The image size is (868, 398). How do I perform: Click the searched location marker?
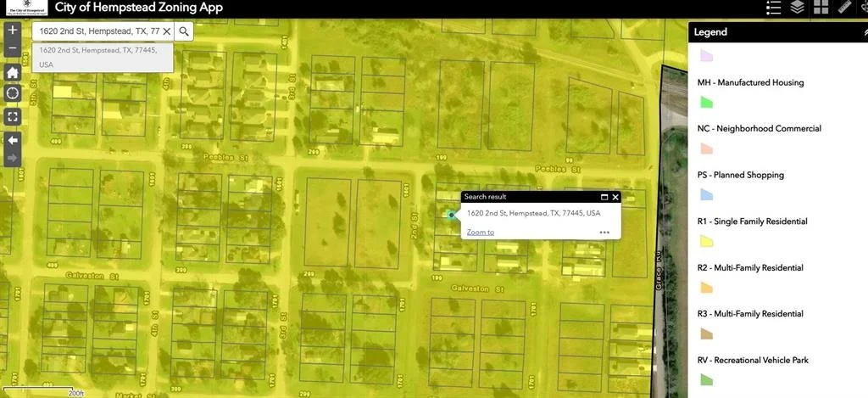[x=452, y=215]
